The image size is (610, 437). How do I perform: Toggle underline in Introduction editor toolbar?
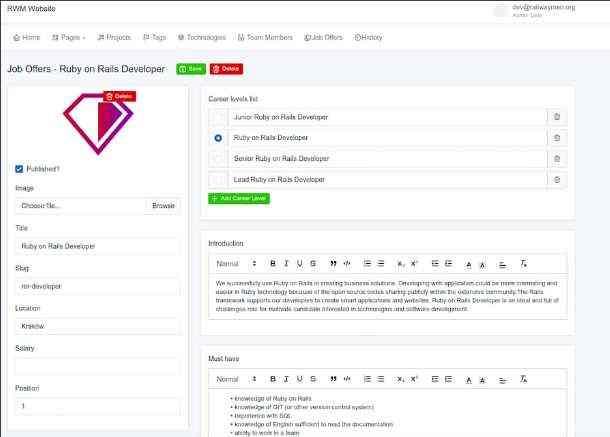pos(300,263)
